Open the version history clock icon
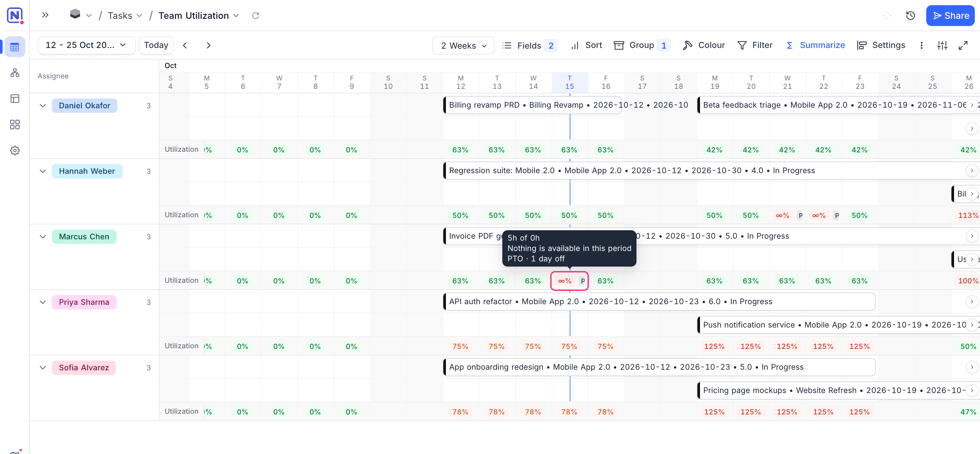Viewport: 980px width, 454px height. (x=910, y=15)
